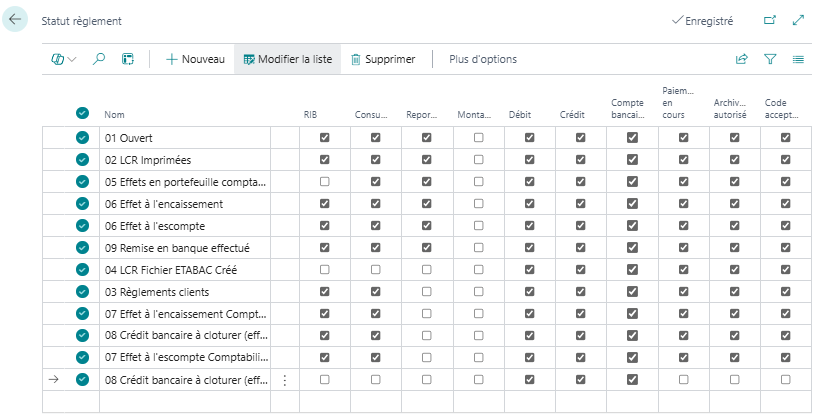Toggle the list view layout icon
Screen dimensions: 821x414
tap(798, 59)
